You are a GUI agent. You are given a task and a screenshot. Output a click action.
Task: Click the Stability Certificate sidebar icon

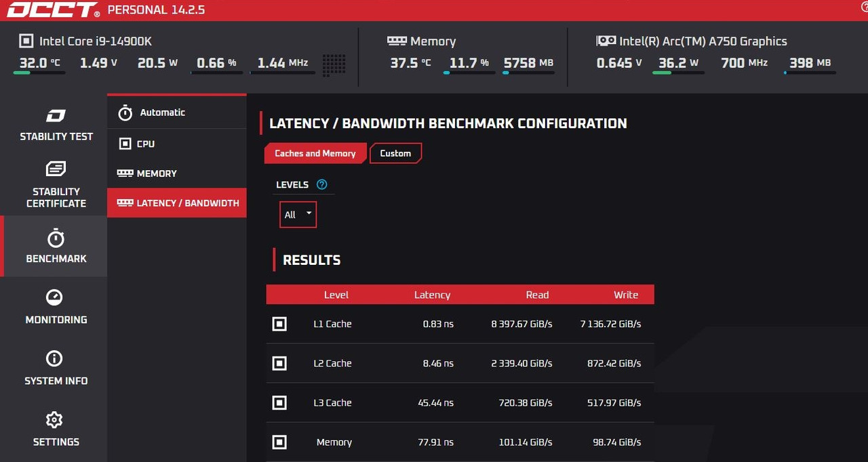[56, 168]
